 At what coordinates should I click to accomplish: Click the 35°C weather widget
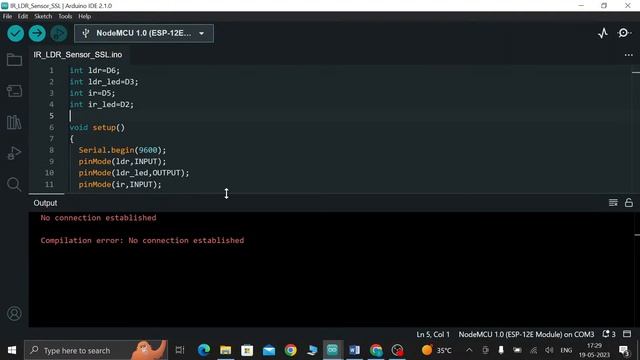coord(437,350)
